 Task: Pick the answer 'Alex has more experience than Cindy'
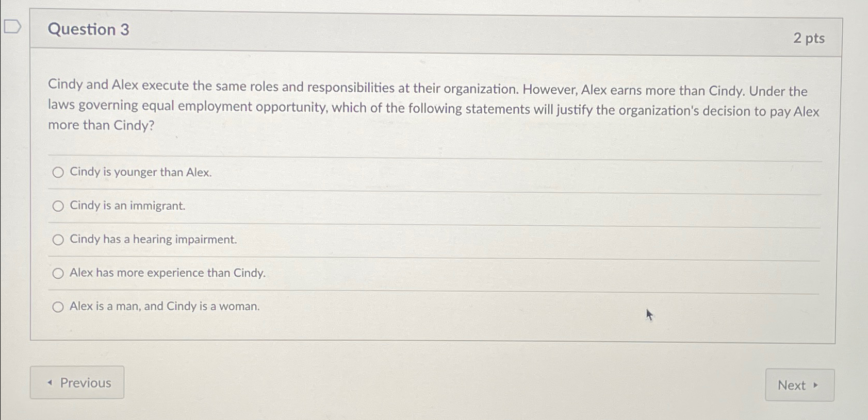click(58, 273)
